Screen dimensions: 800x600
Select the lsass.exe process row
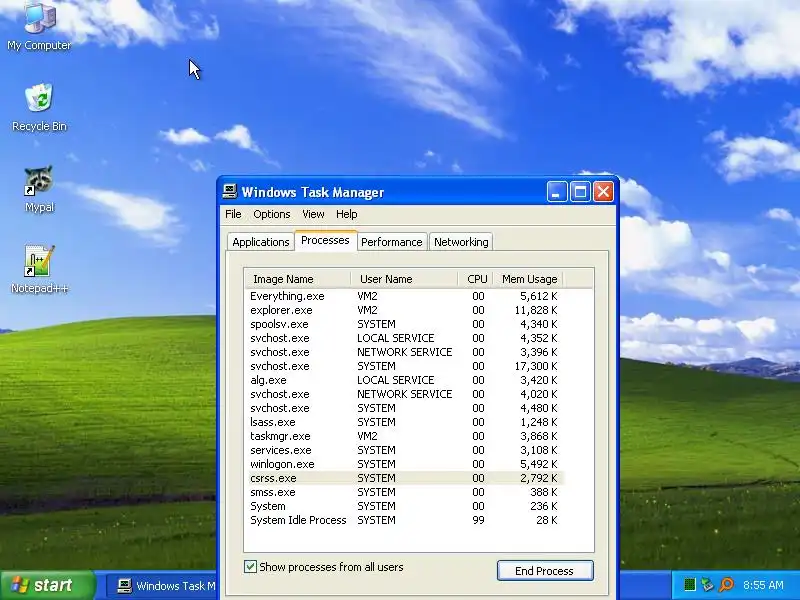[x=404, y=422]
